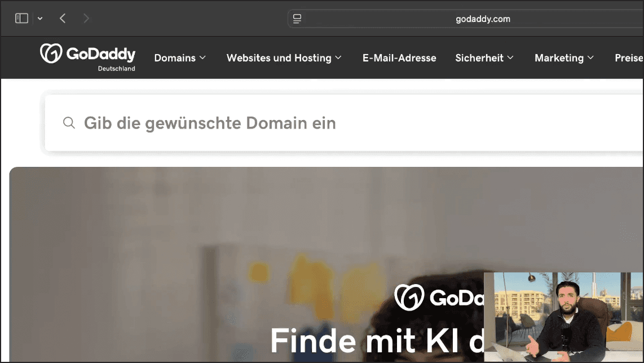
Task: Click the 'Finde mit KI' hero headline
Action: (x=377, y=341)
